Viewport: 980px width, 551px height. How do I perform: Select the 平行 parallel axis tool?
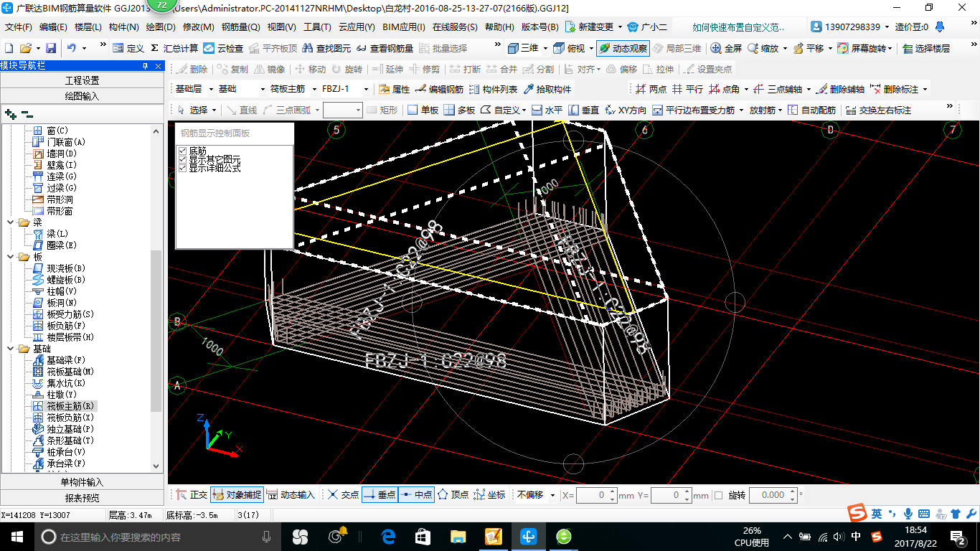tap(687, 89)
